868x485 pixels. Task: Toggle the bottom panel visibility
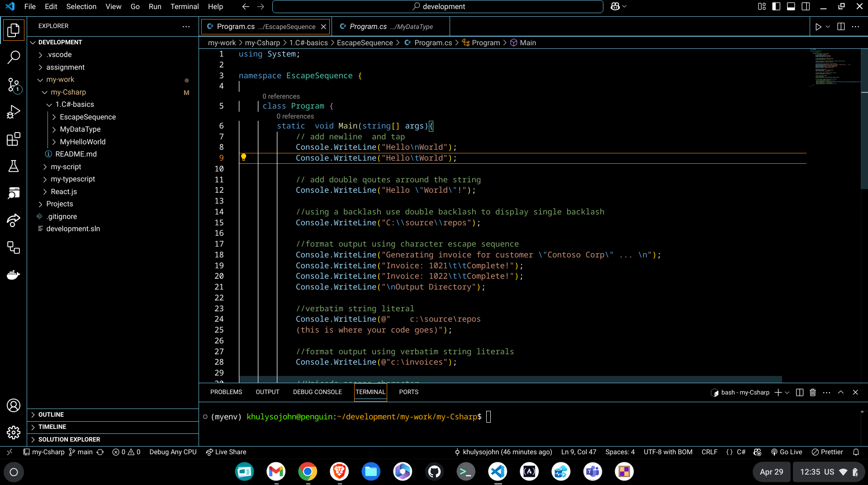(x=791, y=6)
